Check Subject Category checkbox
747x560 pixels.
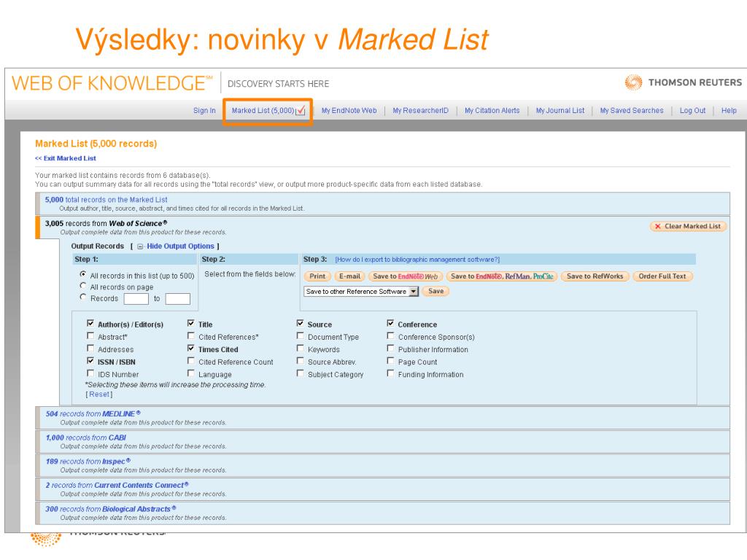click(300, 373)
